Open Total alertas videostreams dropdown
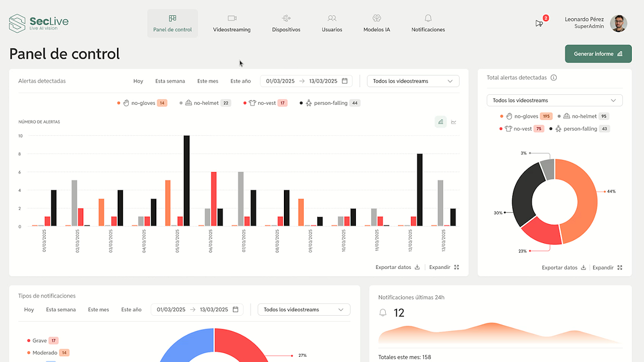 click(x=554, y=100)
